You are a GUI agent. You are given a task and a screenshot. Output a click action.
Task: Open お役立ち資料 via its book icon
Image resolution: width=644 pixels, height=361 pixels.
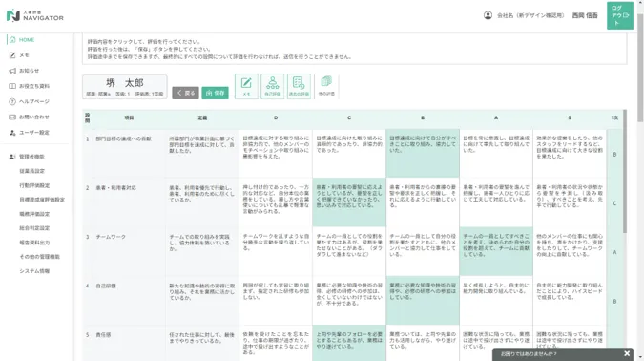tap(12, 86)
